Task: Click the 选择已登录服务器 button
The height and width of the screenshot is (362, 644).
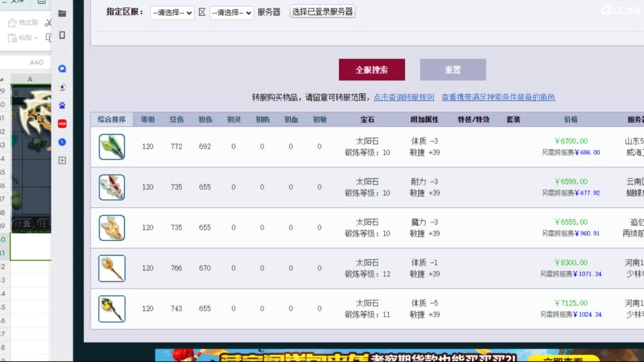Action: [x=322, y=11]
